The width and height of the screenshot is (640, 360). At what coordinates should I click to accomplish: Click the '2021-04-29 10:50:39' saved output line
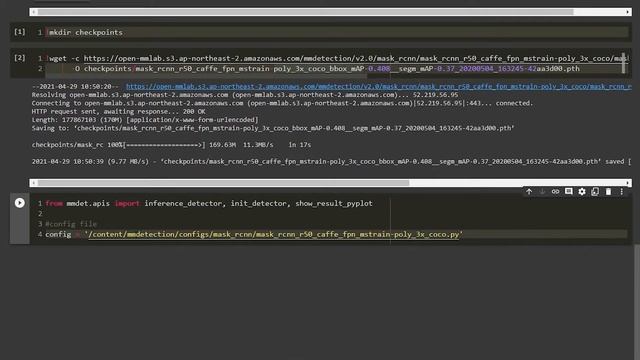pos(331,162)
